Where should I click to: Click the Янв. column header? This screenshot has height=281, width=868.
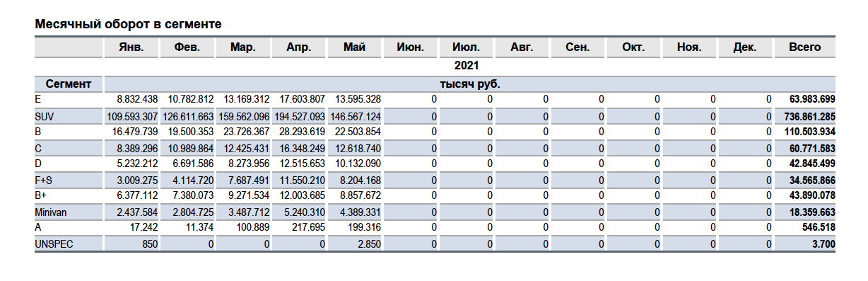coord(131,47)
